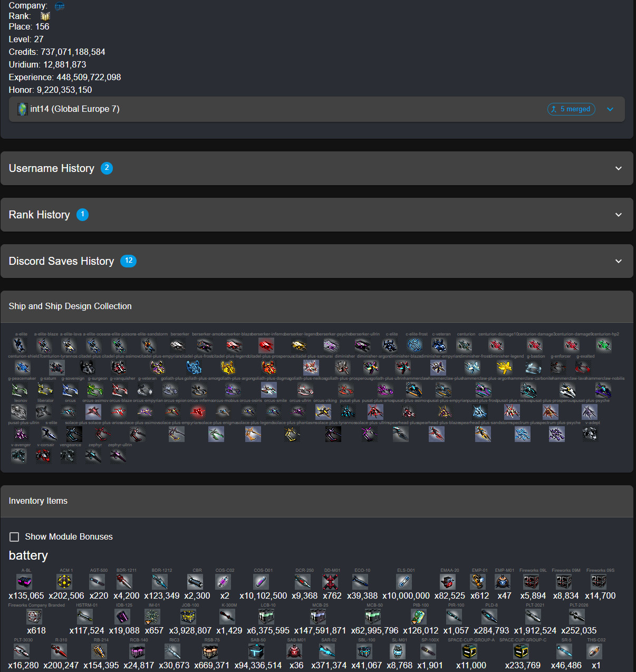Select the vengeance ship icon
Image resolution: width=636 pixels, height=672 pixels.
[x=68, y=456]
